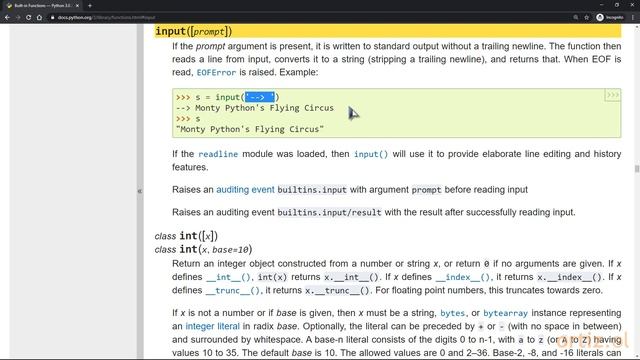Open Chrome's three-dot menu
The image size is (640, 360).
coord(633,18)
